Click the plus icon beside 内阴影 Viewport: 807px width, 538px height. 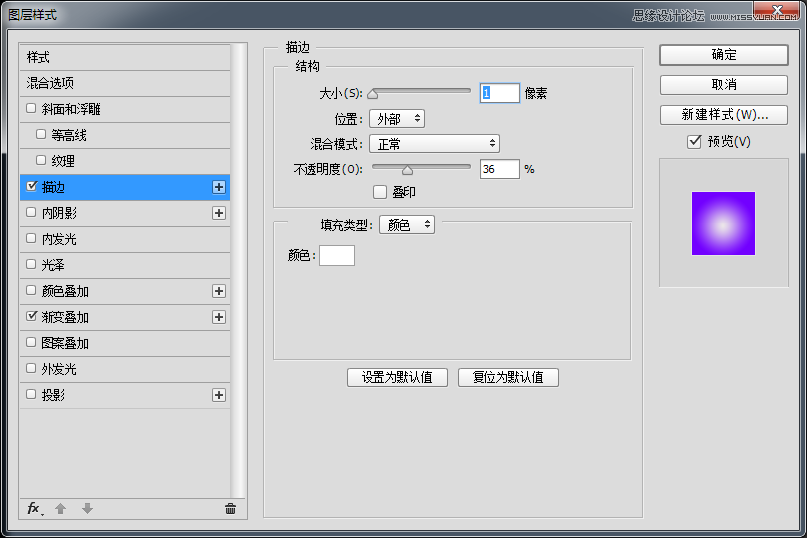tap(219, 213)
